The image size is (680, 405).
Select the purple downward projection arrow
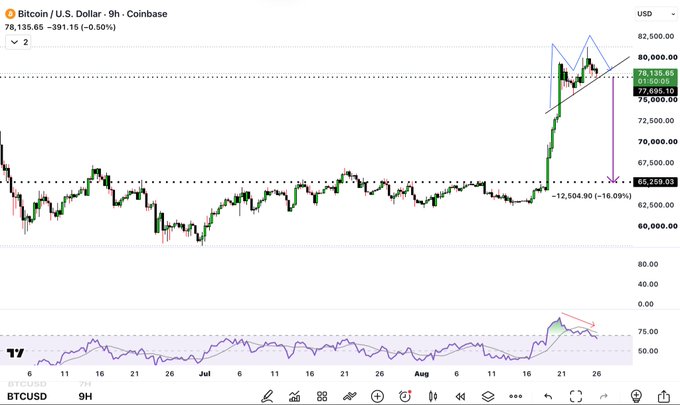tap(613, 130)
